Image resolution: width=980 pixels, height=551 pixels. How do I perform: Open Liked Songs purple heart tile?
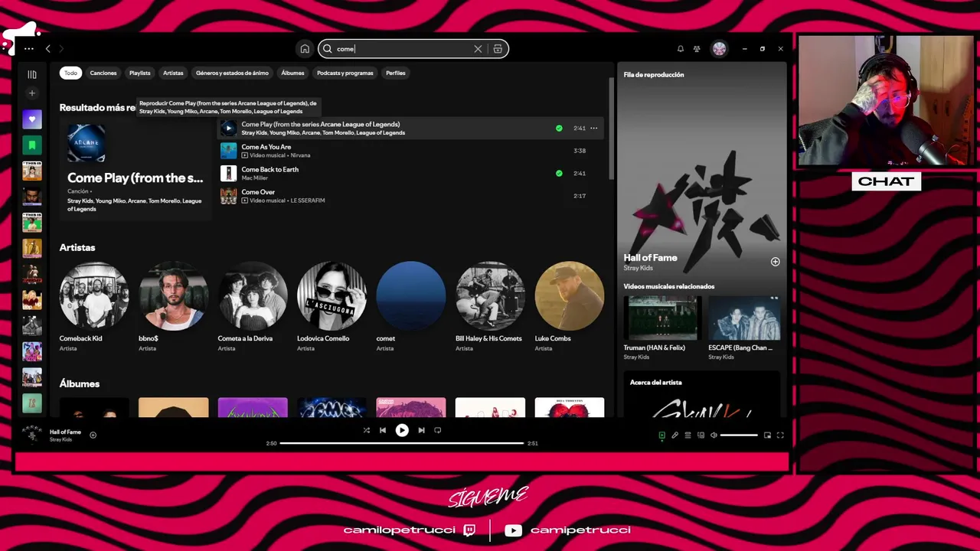tap(31, 119)
